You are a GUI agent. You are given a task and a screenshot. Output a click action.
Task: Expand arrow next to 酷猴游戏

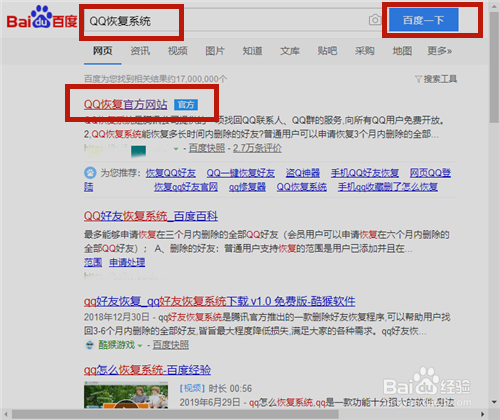pos(140,346)
